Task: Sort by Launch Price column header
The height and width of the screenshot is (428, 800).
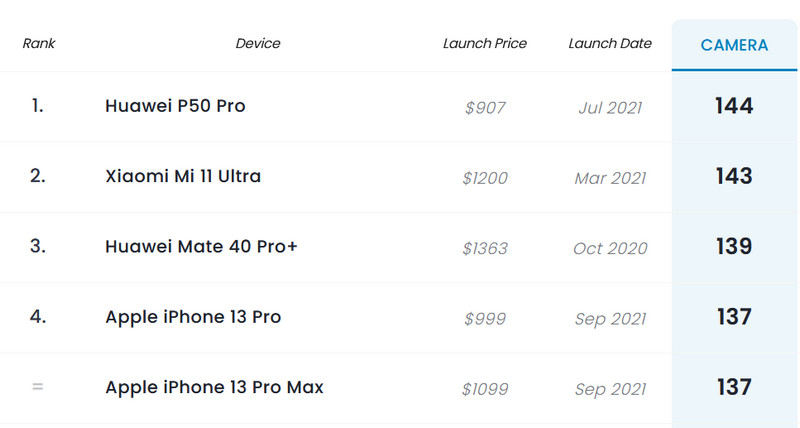Action: tap(485, 44)
